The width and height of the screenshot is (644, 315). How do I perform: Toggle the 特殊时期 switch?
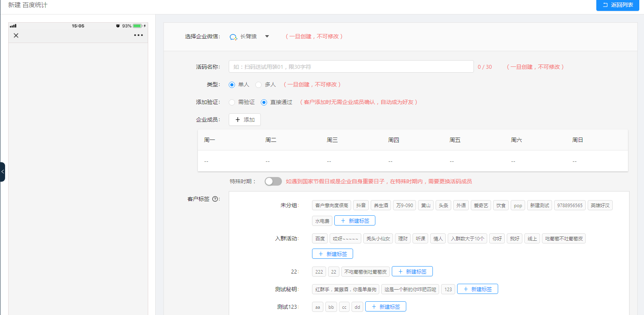point(273,181)
